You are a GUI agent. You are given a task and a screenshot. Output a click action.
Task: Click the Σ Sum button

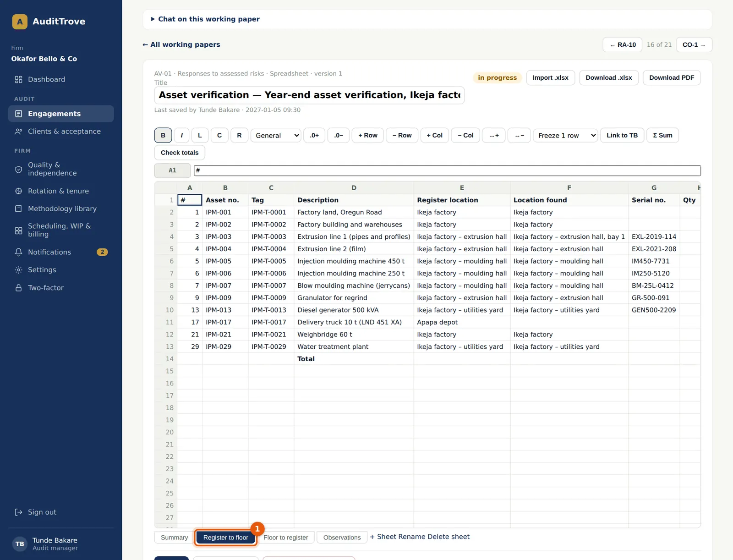pos(663,135)
